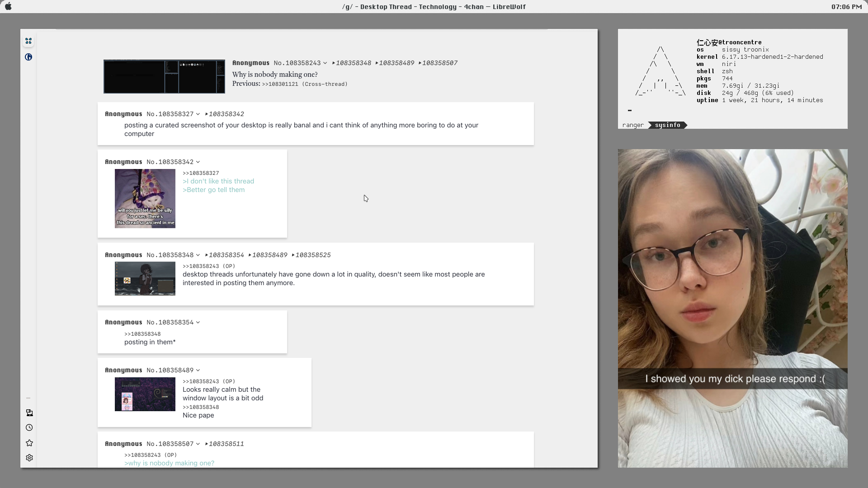
Task: Click the Apple logo in top bar
Action: (x=8, y=7)
